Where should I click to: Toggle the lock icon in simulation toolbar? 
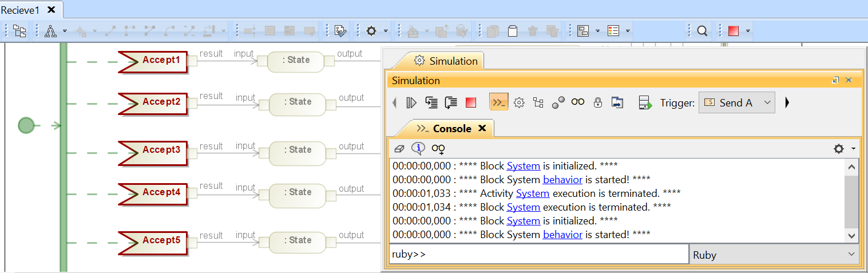(x=597, y=102)
